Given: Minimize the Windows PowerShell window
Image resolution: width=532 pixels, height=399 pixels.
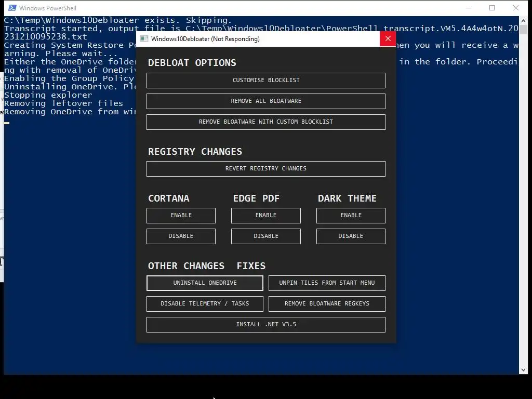Looking at the screenshot, I should [469, 8].
